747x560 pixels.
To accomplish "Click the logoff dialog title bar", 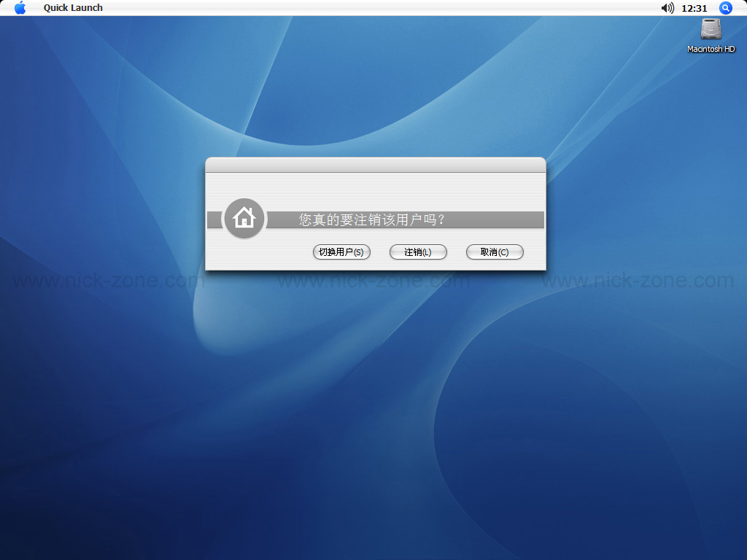I will click(376, 165).
